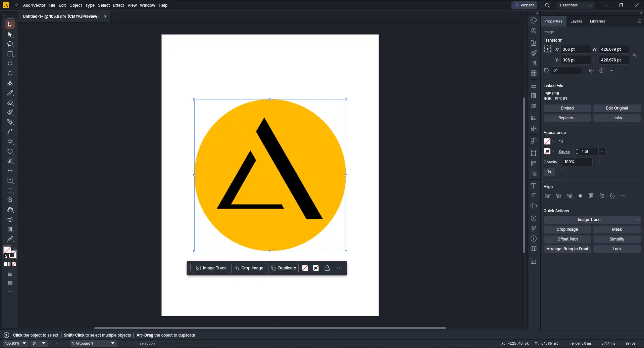Click the Edit Original button
Image resolution: width=644 pixels, height=348 pixels.
click(617, 108)
